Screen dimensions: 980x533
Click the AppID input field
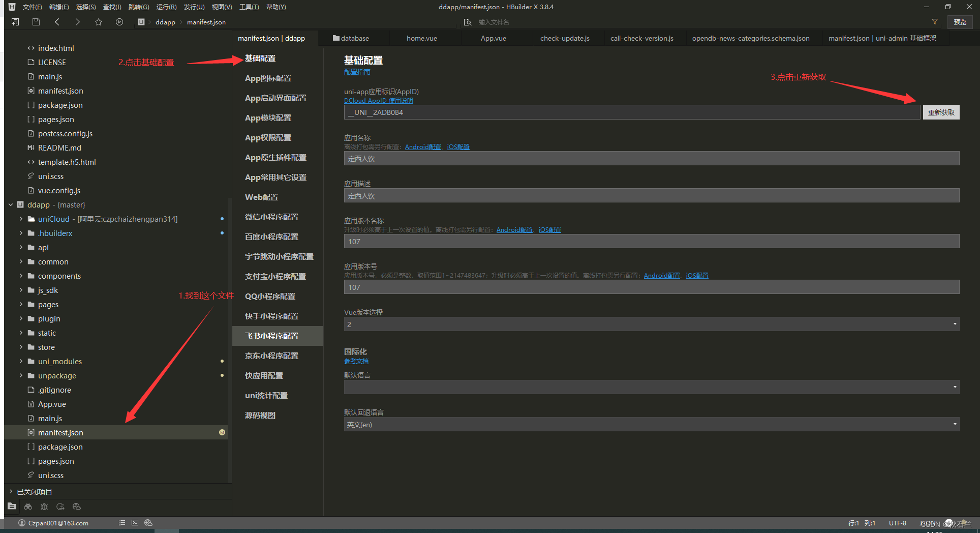click(x=632, y=112)
